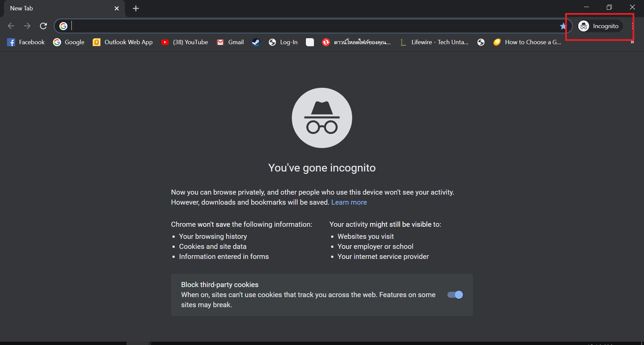Open the Incognito profile indicator
The height and width of the screenshot is (345, 644).
point(600,26)
